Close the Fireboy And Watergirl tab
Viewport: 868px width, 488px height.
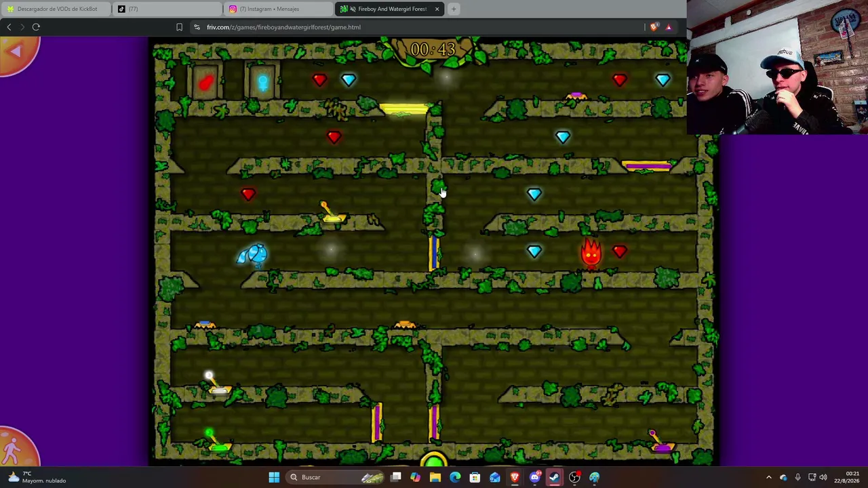(437, 9)
